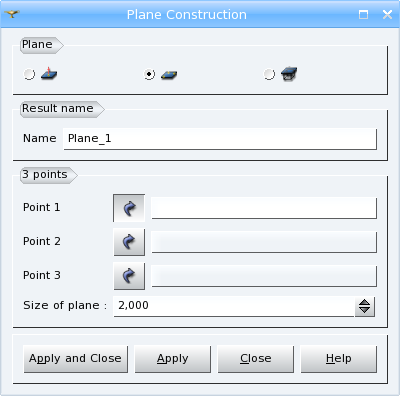Click the Point 1 selection arrow button
The height and width of the screenshot is (396, 400).
coord(129,208)
